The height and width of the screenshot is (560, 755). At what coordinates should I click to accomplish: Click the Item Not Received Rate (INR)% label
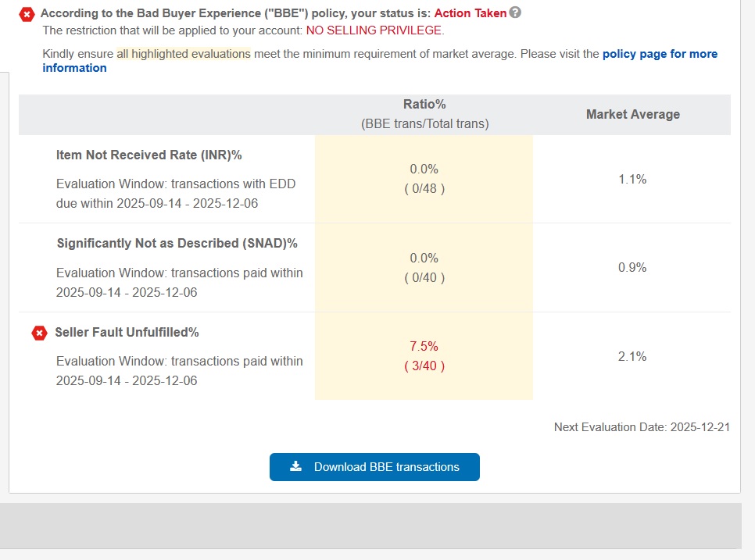(148, 155)
